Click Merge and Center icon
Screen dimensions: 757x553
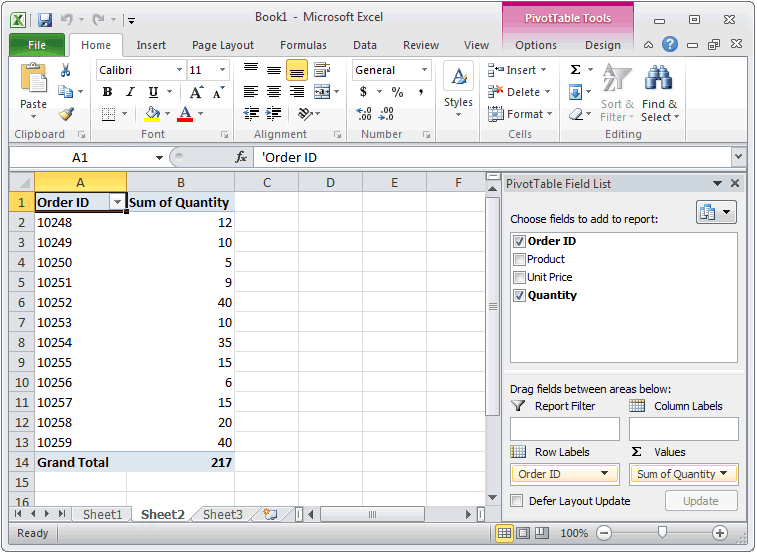322,91
